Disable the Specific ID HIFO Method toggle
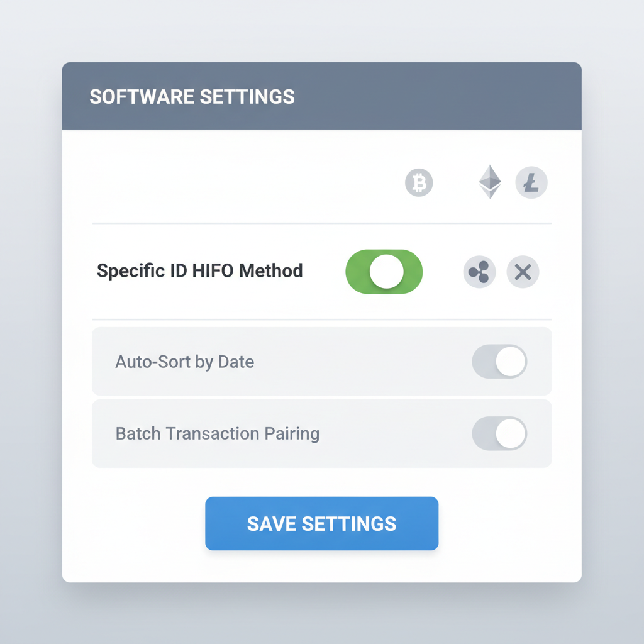644x644 pixels. 384,272
